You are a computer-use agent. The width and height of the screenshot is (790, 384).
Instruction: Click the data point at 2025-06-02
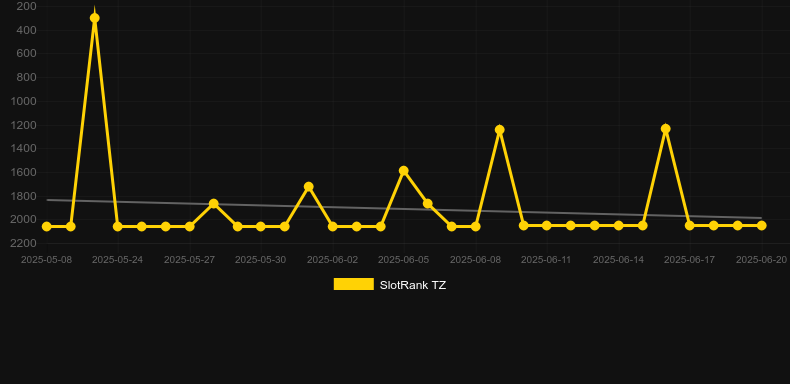pyautogui.click(x=333, y=227)
